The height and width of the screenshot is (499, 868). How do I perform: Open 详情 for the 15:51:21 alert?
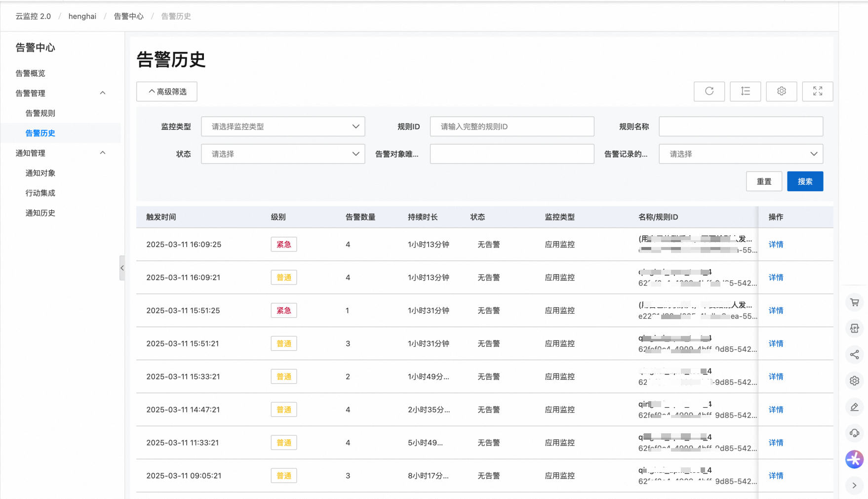(x=776, y=344)
